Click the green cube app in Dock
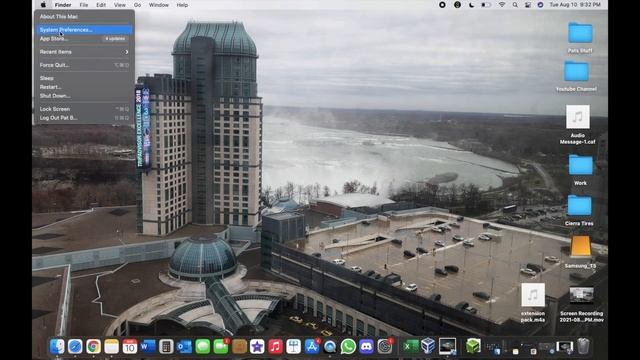Screen dimensions: 640x360 coord(473,347)
